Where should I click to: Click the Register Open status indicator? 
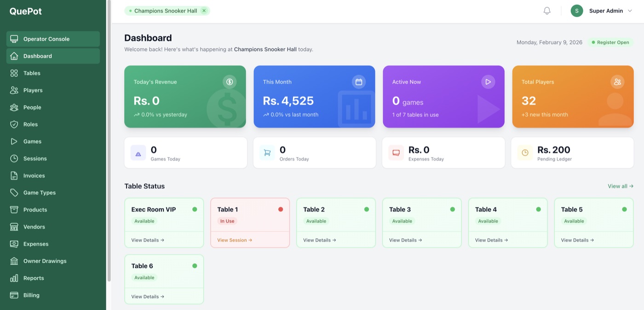(x=610, y=41)
